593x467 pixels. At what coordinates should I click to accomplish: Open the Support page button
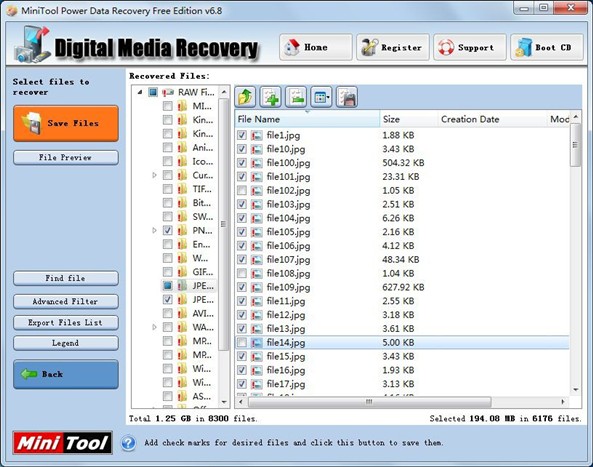[470, 47]
